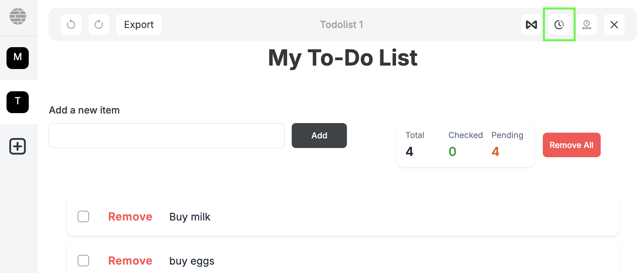
Task: Click the brick globe icon
Action: tap(18, 16)
